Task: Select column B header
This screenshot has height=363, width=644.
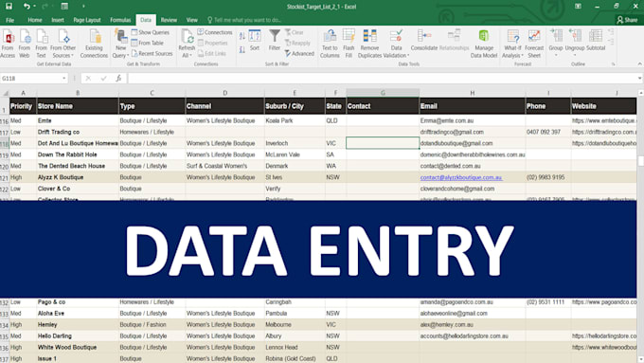Action: pyautogui.click(x=78, y=93)
